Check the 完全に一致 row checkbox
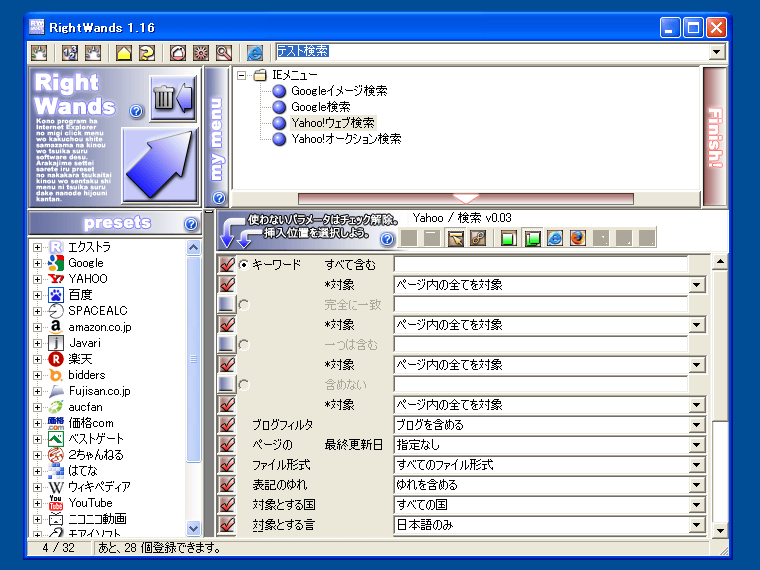This screenshot has width=760, height=570. pos(226,304)
